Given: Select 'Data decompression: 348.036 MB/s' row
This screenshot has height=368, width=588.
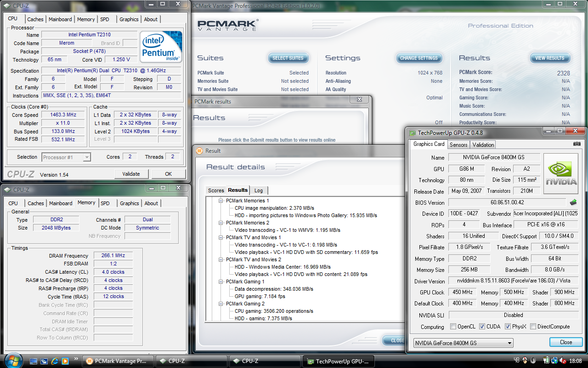Looking at the screenshot, I should tap(274, 289).
